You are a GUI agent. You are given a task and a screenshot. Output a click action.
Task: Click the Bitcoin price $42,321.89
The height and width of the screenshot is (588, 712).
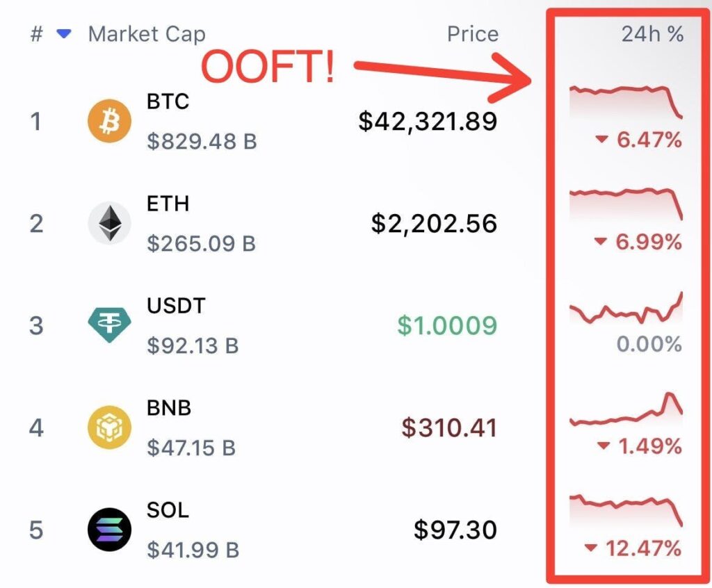click(x=428, y=122)
